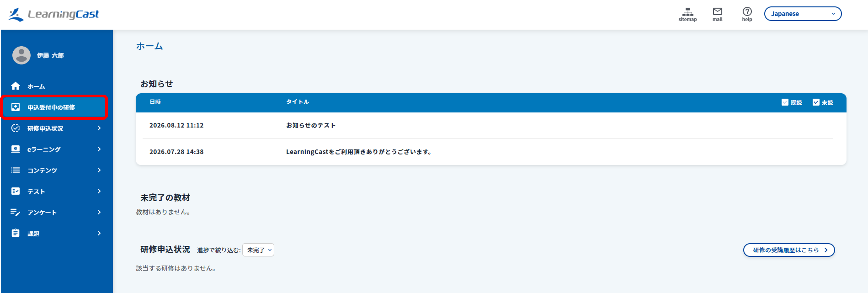The image size is (868, 293).
Task: Open the Japanese language dropdown
Action: click(802, 14)
